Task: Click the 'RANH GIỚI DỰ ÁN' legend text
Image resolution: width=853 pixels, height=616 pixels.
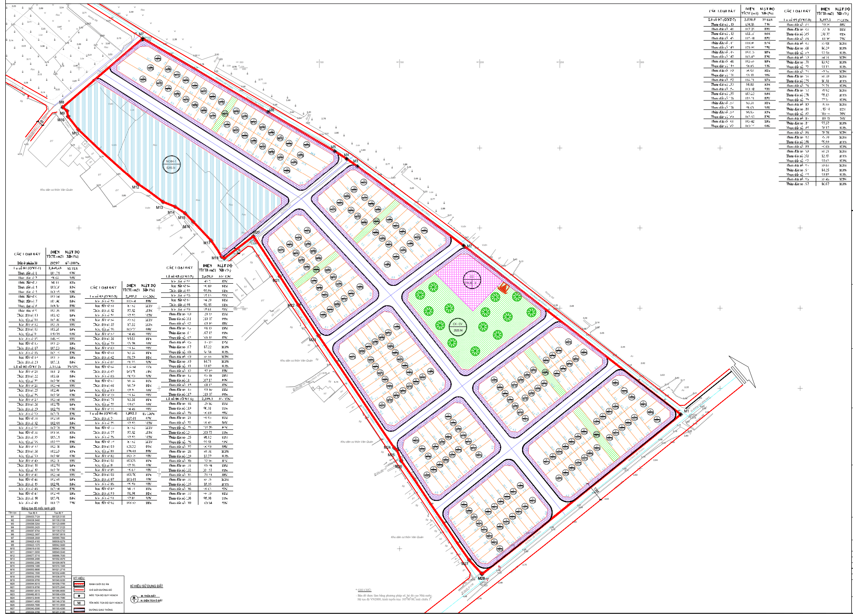Action: [x=99, y=584]
